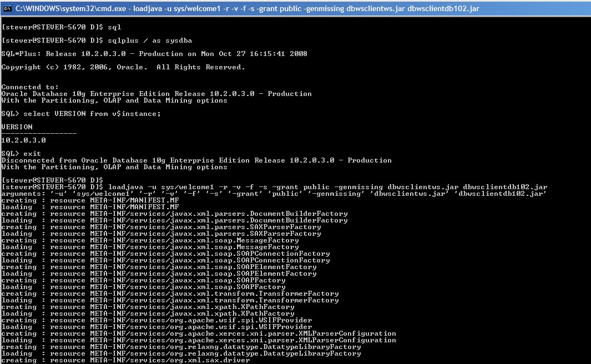Select the 'creating' SOAPElementFactory line
The image size is (591, 364).
click(159, 267)
